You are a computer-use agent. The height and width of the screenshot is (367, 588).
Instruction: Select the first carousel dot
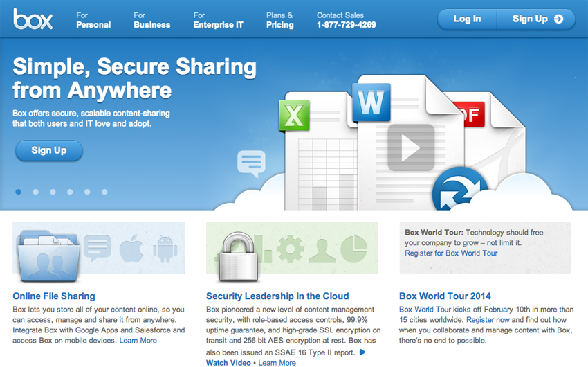[18, 192]
